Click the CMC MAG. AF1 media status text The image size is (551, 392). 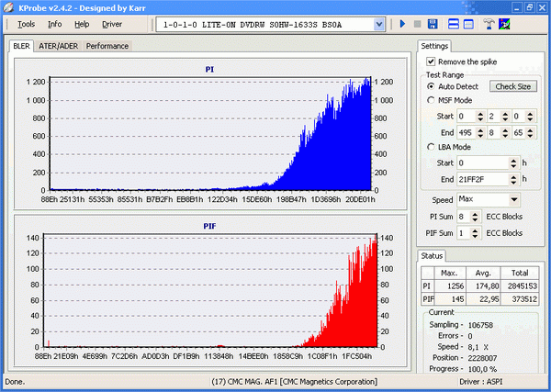pos(294,382)
